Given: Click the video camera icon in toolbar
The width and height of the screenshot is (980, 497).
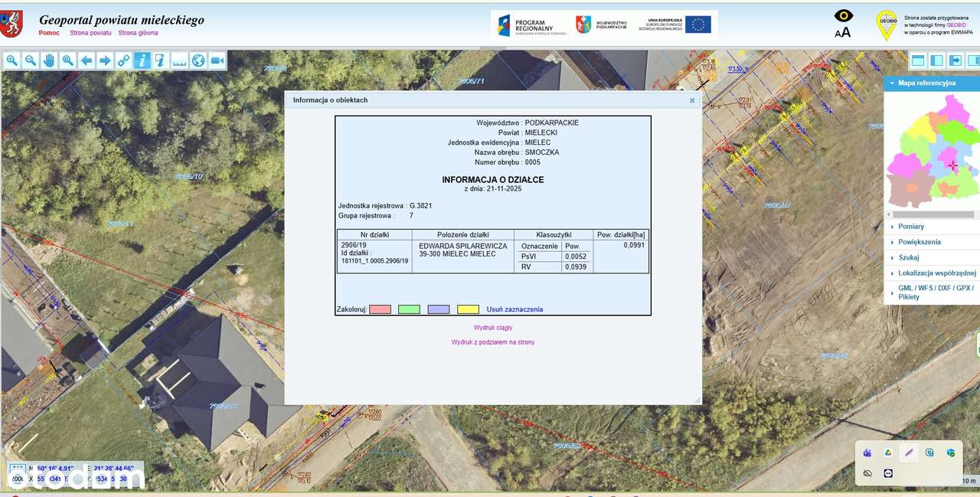Looking at the screenshot, I should tap(217, 60).
